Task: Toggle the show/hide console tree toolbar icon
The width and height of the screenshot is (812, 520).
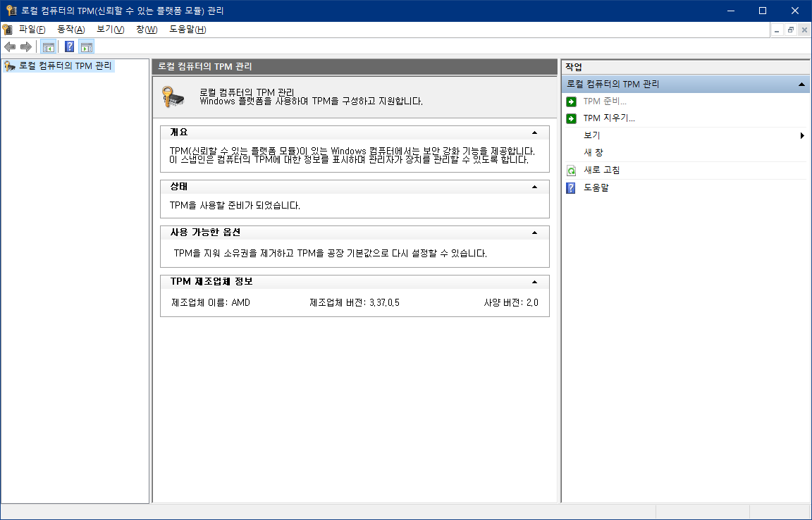Action: (x=49, y=47)
